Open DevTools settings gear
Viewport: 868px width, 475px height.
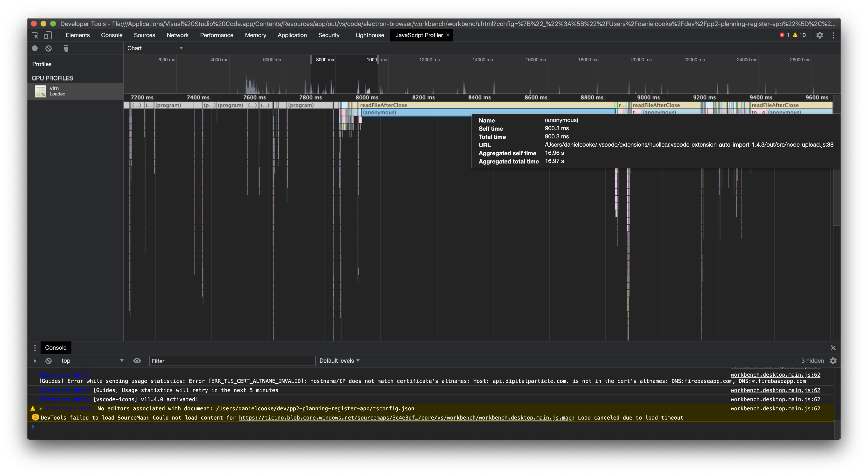820,35
